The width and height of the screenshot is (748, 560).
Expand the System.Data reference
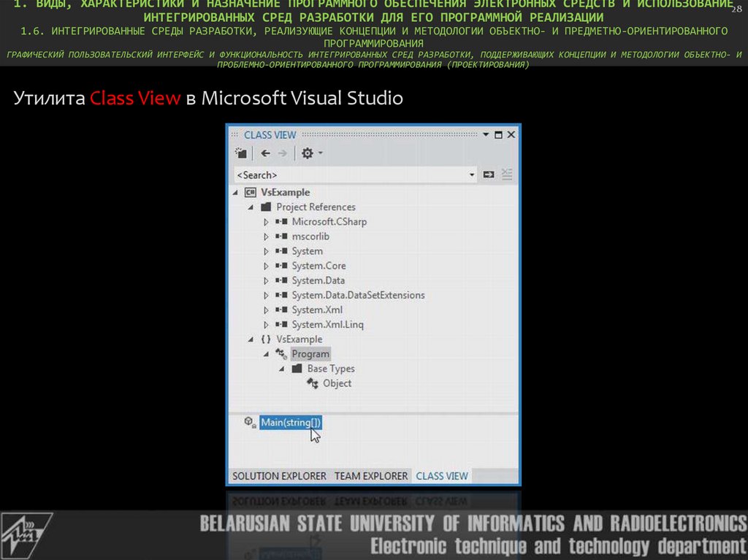pos(266,281)
